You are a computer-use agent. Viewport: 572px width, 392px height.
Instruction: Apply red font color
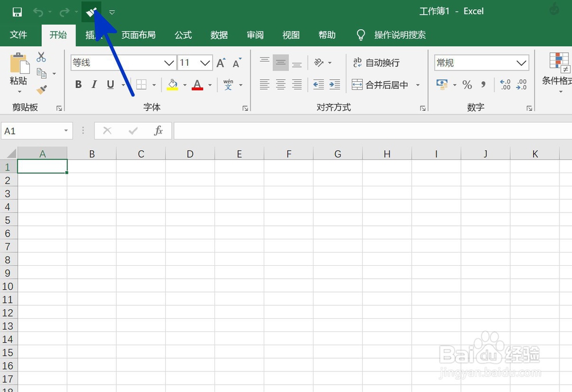tap(197, 85)
